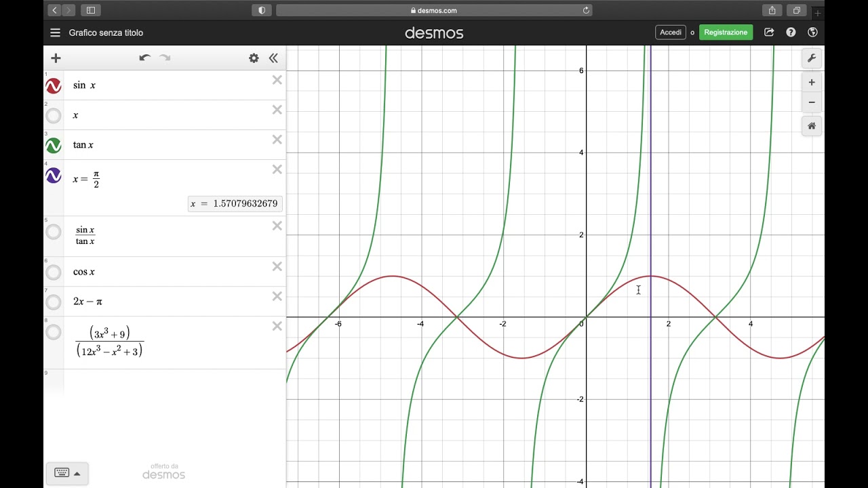Click the Desmos logo in header
The height and width of the screenshot is (488, 868).
pyautogui.click(x=434, y=33)
